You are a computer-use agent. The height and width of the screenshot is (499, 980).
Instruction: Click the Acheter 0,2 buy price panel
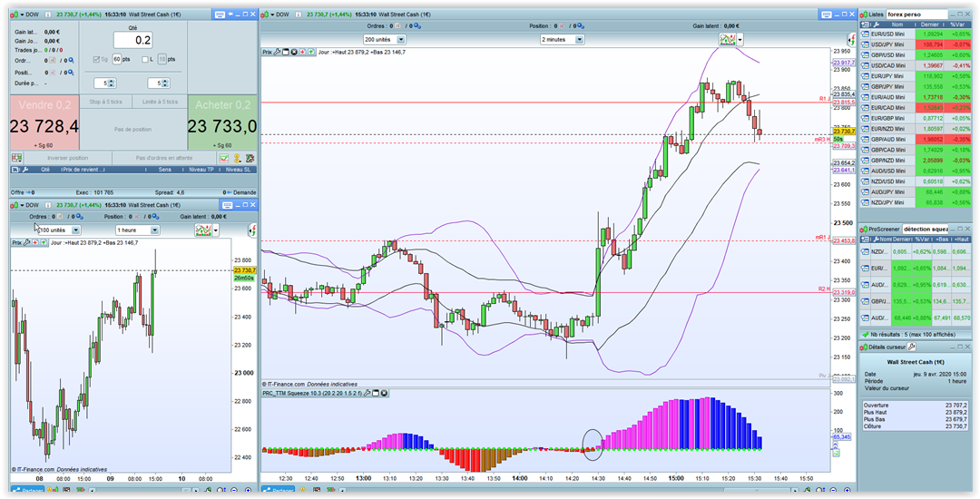tap(222, 122)
